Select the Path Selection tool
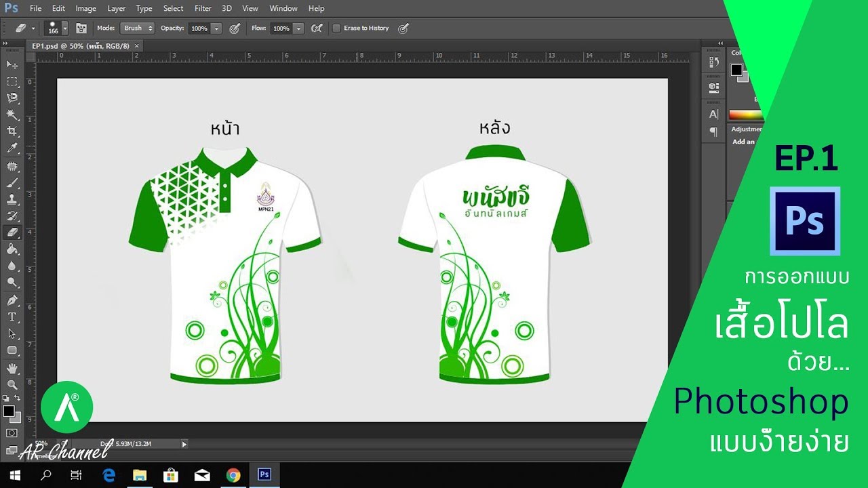Screen dimensions: 868x488 coord(12,334)
